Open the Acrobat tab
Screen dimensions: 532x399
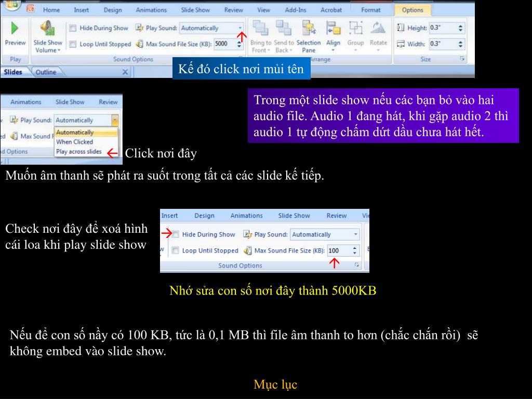[x=331, y=10]
